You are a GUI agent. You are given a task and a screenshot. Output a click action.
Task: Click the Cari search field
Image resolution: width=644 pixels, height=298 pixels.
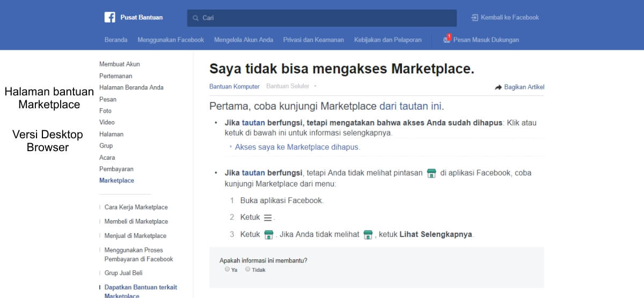[x=322, y=18]
